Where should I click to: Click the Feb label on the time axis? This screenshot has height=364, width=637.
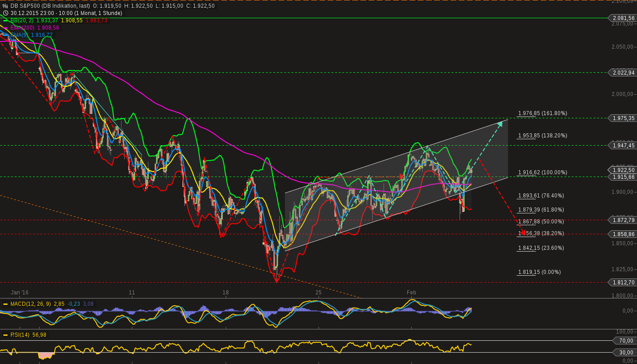coord(411,293)
